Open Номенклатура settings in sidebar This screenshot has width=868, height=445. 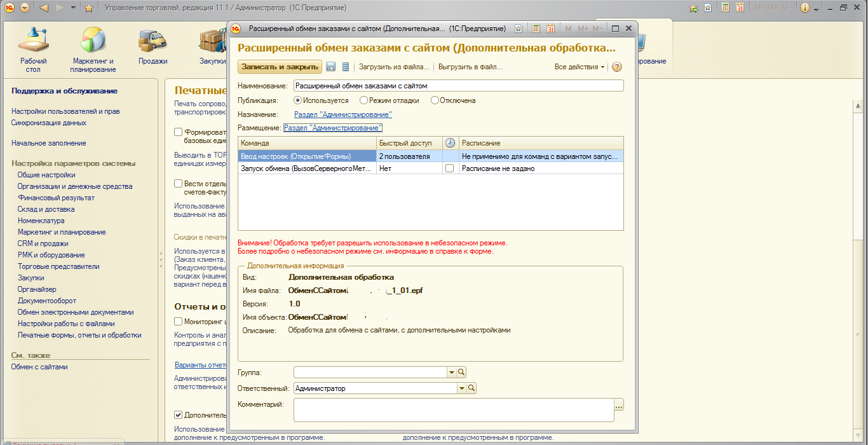click(x=41, y=221)
